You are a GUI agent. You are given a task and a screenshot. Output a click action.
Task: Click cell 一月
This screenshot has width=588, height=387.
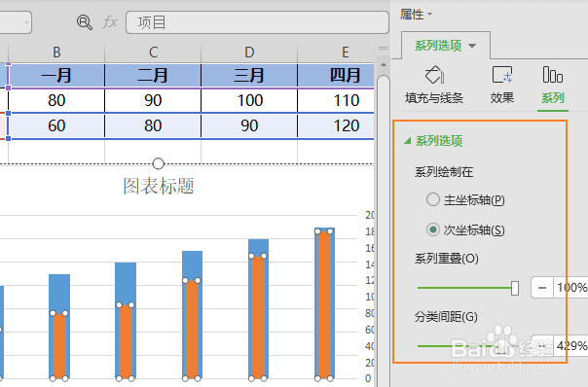[x=56, y=76]
